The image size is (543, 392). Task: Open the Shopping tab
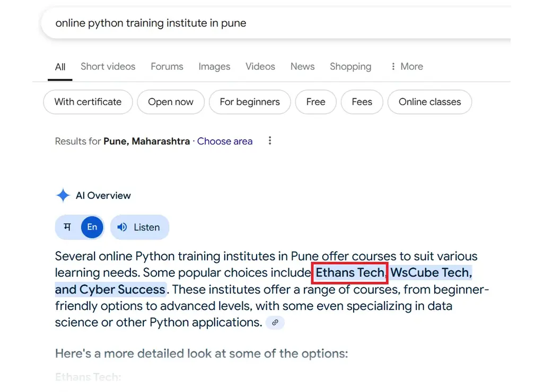pyautogui.click(x=351, y=67)
